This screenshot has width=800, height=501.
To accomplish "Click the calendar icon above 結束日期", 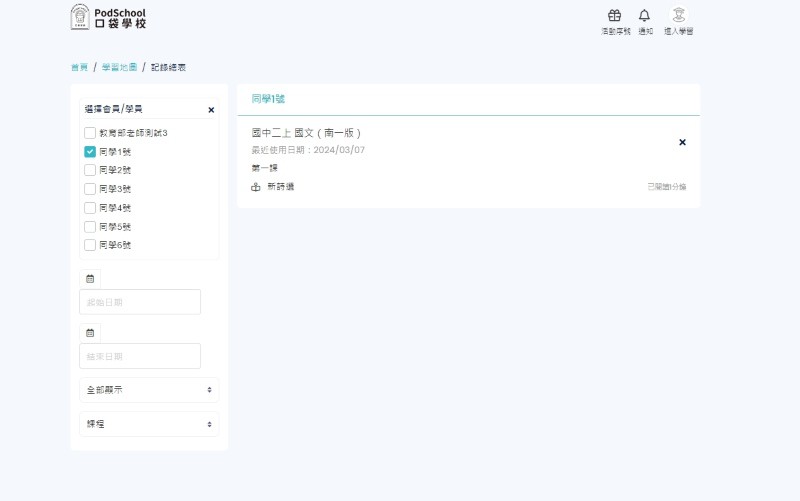I will tap(90, 332).
